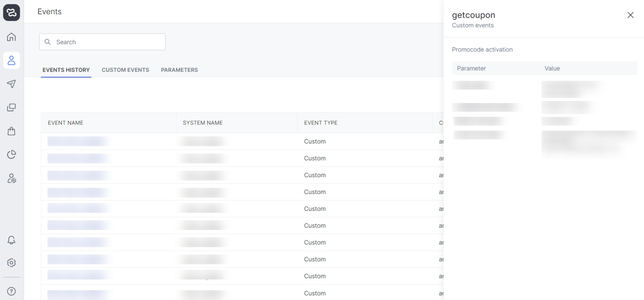
Task: Click the app logo icon in sidebar
Action: 11,12
